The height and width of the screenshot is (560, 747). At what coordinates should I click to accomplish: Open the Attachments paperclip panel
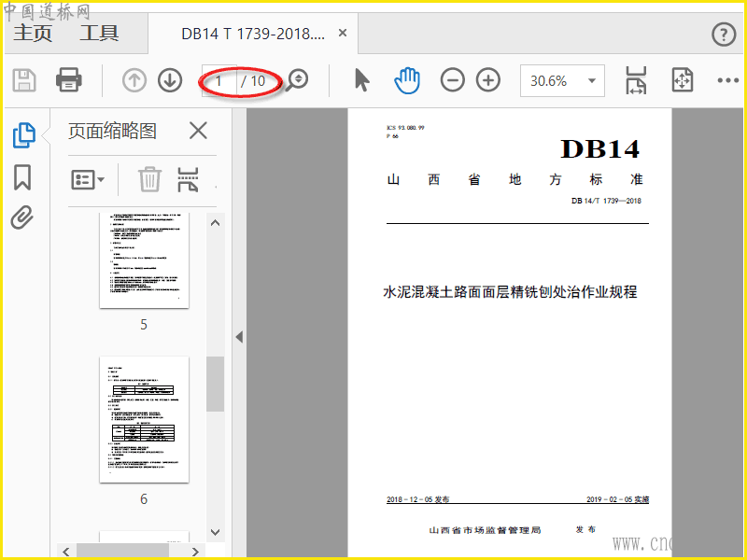(x=22, y=217)
